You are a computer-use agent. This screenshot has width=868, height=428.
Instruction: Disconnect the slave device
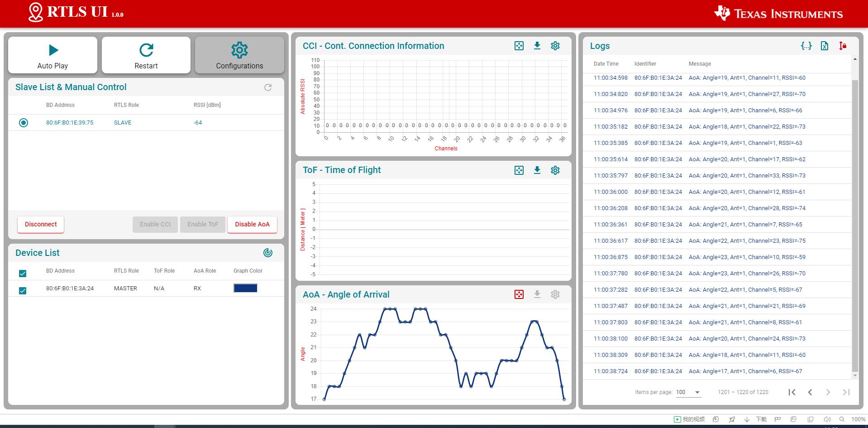point(41,224)
